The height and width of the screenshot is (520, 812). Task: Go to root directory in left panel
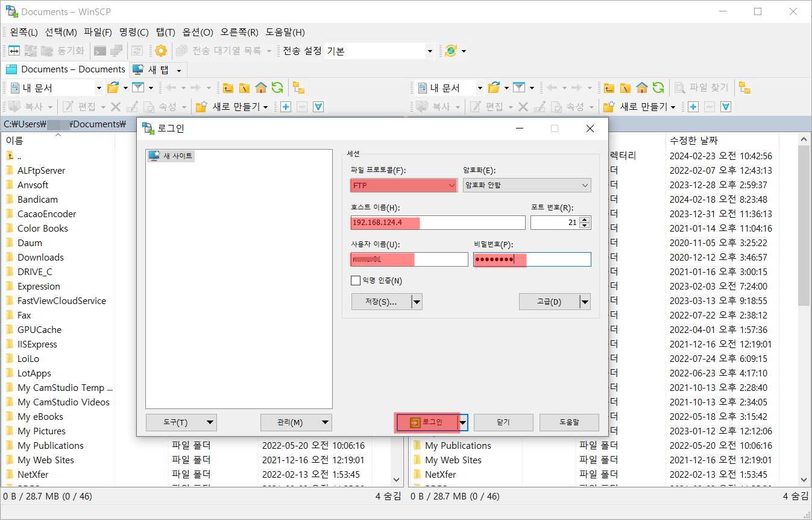click(x=244, y=88)
